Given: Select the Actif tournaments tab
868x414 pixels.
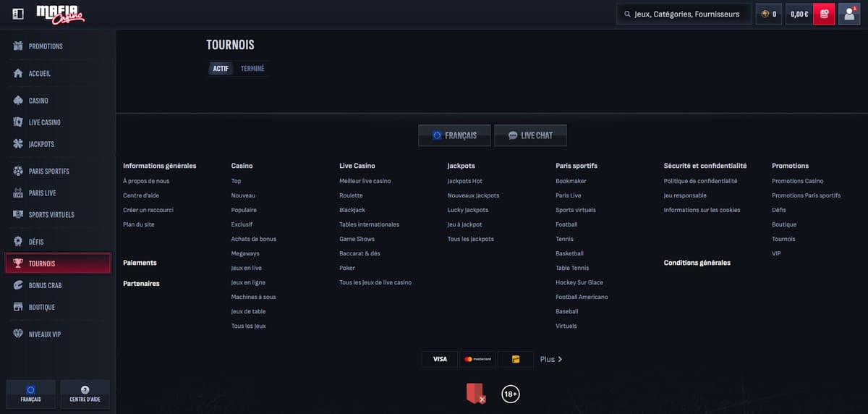Looking at the screenshot, I should point(221,69).
